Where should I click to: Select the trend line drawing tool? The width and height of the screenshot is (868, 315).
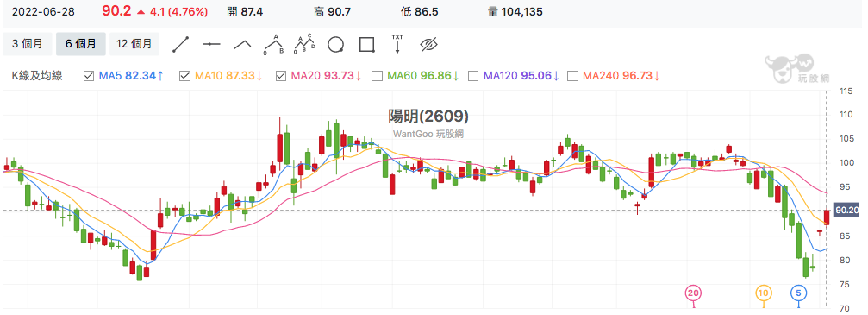pyautogui.click(x=181, y=44)
